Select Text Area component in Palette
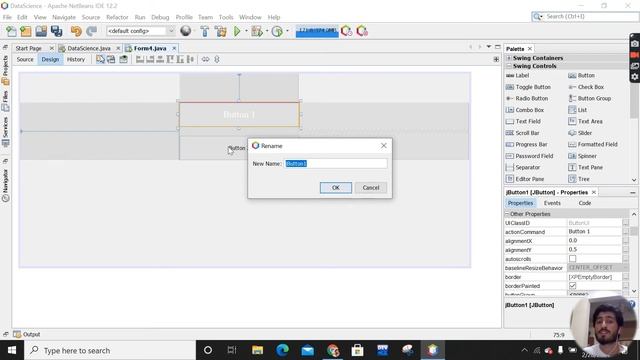640x360 pixels. (x=585, y=121)
